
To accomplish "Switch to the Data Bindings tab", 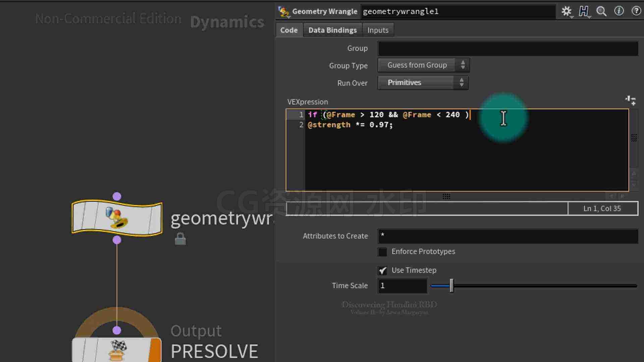I will pyautogui.click(x=332, y=30).
